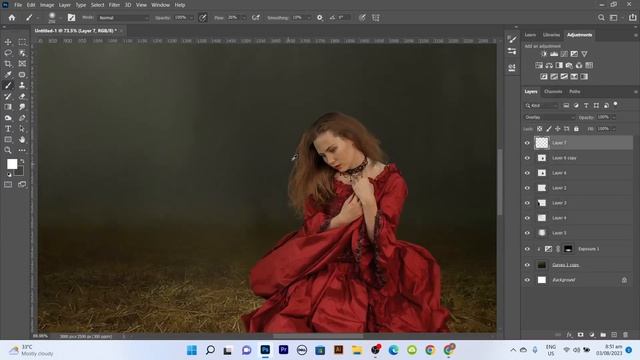
Task: Add a Curves adjustment
Action: pos(564,54)
